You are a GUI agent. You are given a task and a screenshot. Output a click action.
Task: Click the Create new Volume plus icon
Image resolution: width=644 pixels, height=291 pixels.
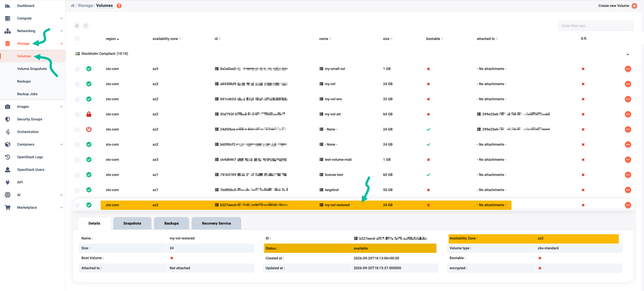634,6
